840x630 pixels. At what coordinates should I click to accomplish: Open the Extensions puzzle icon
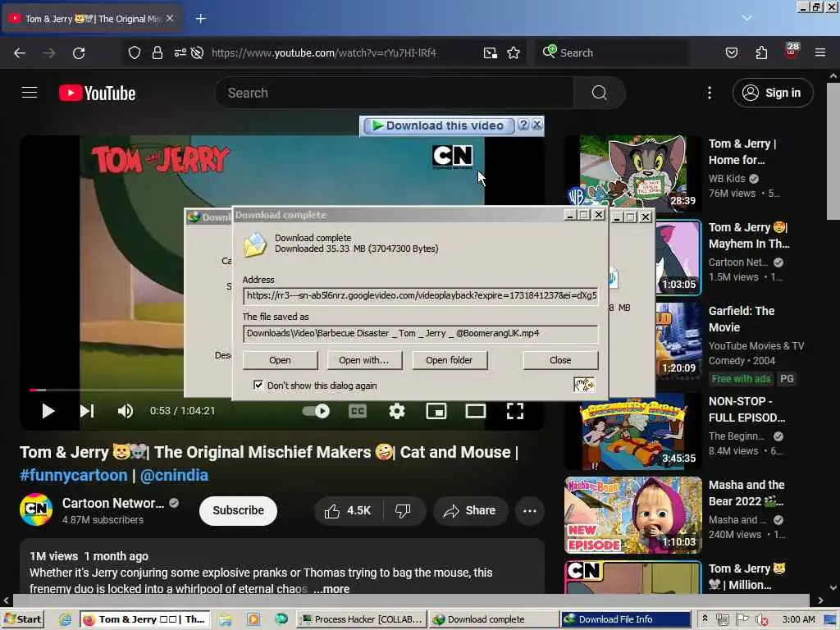pos(761,52)
